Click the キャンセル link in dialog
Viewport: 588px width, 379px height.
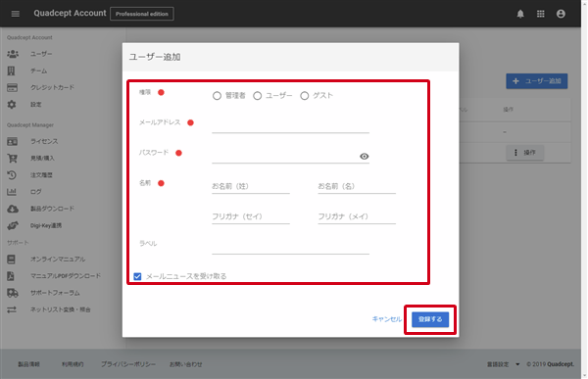[387, 319]
